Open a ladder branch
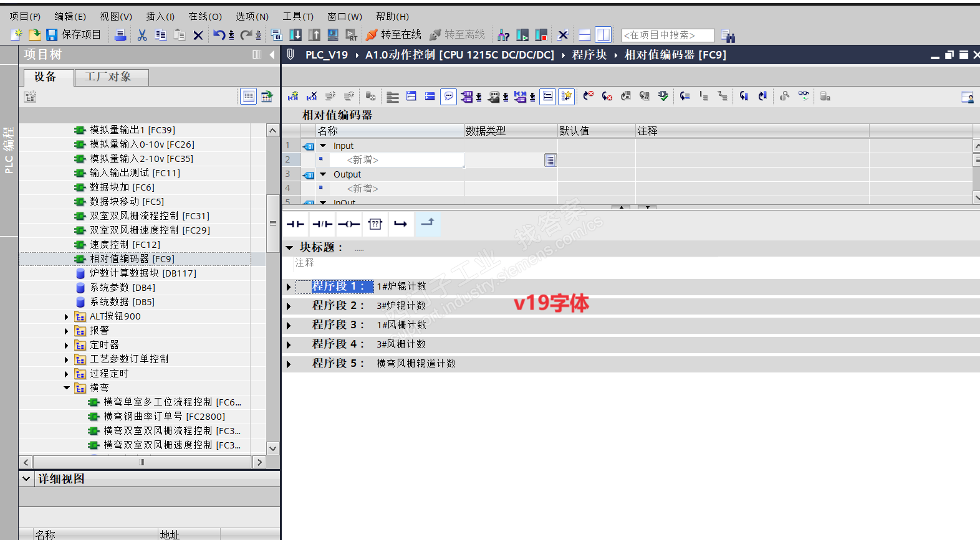980x540 pixels. click(x=401, y=224)
